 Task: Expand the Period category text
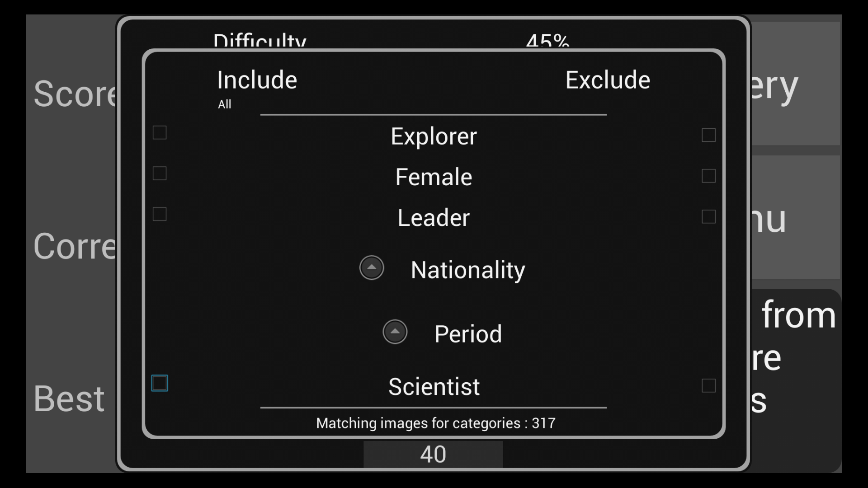click(x=468, y=334)
